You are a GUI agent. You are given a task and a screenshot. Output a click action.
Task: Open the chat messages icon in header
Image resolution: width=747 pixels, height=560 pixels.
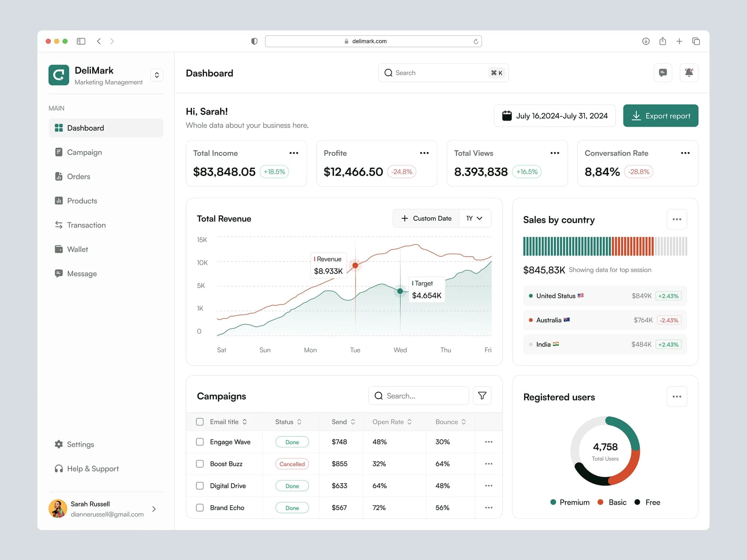tap(663, 73)
